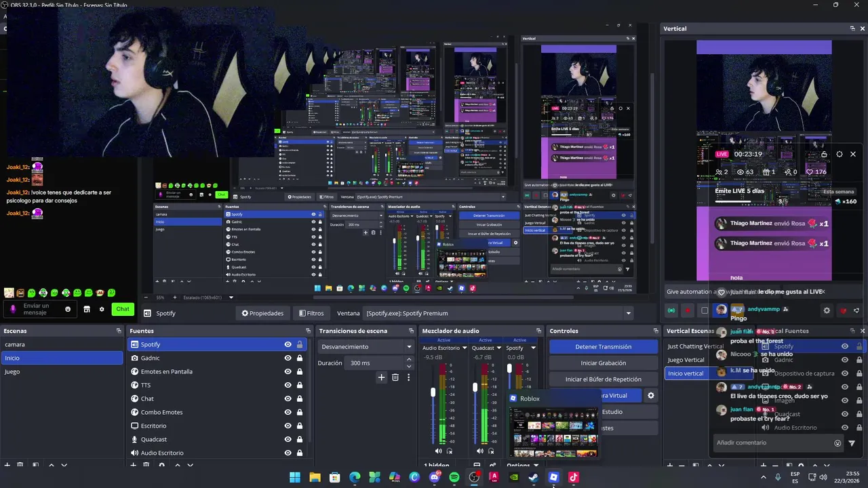The width and height of the screenshot is (868, 488).
Task: Start vertical recording red dot icon
Action: coord(687,310)
